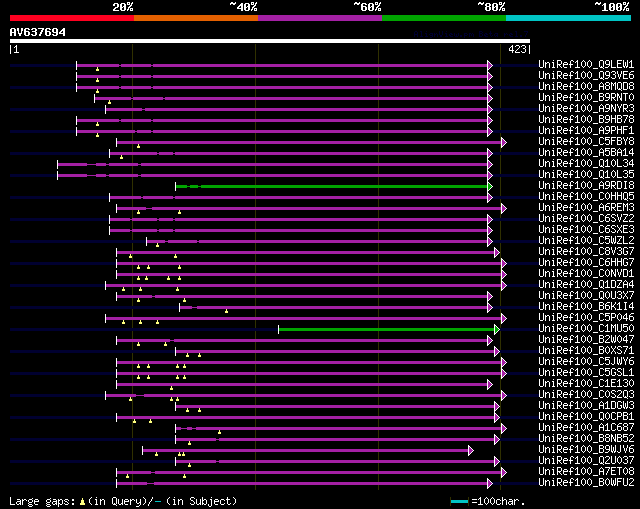This screenshot has height=509, width=640.
Task: Select the UniRef100_C5JWY6 label
Action: pyautogui.click(x=586, y=362)
